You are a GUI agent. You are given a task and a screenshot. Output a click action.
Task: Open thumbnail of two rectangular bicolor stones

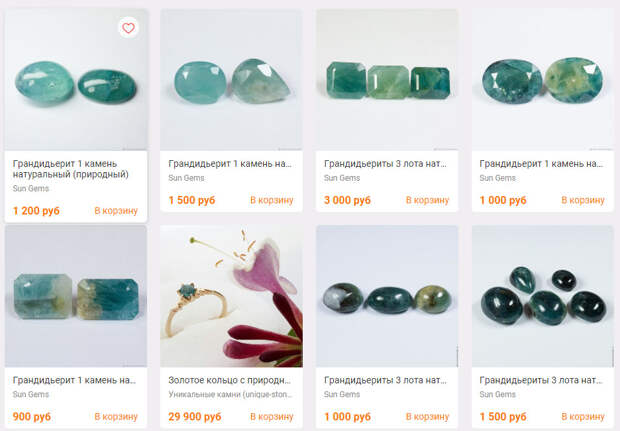pos(76,296)
